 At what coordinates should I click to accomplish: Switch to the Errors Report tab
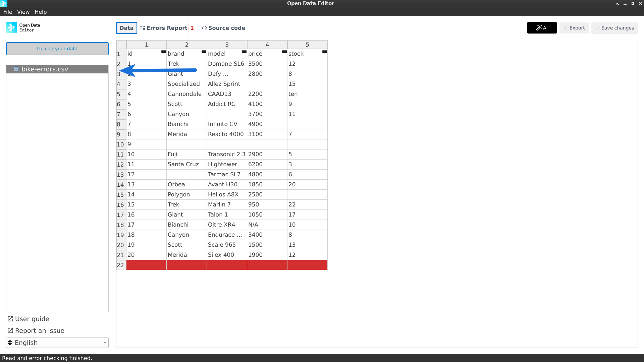(x=167, y=28)
